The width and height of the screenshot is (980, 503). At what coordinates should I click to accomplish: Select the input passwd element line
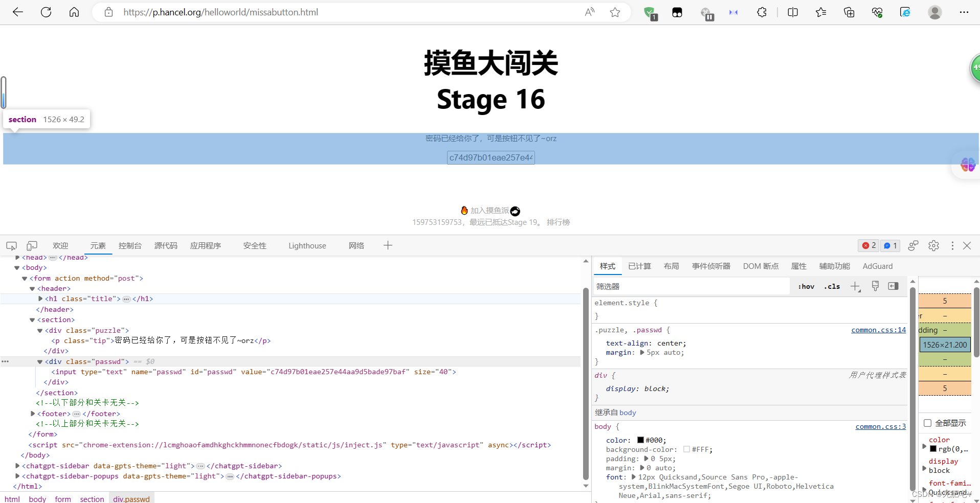coord(253,372)
